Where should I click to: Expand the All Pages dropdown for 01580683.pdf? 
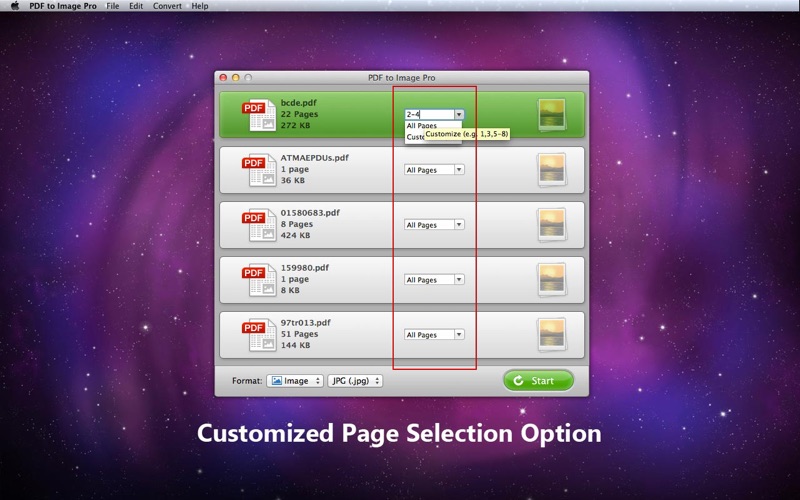[434, 225]
